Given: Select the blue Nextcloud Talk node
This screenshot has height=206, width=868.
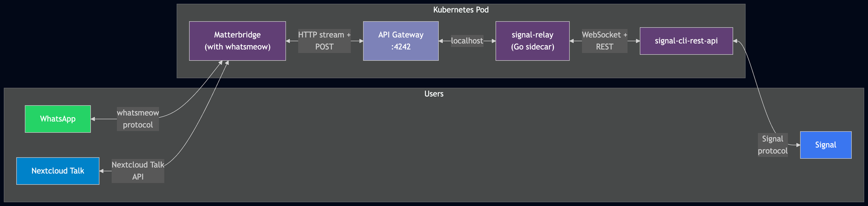Looking at the screenshot, I should pos(58,171).
